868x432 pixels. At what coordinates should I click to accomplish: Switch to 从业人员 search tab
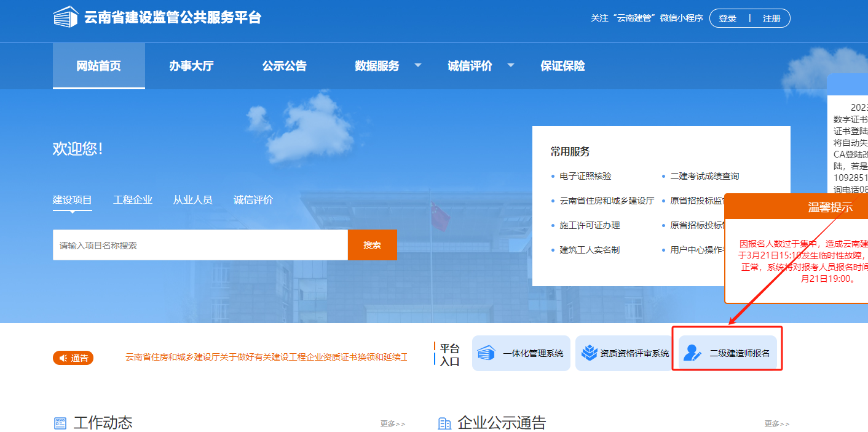192,200
